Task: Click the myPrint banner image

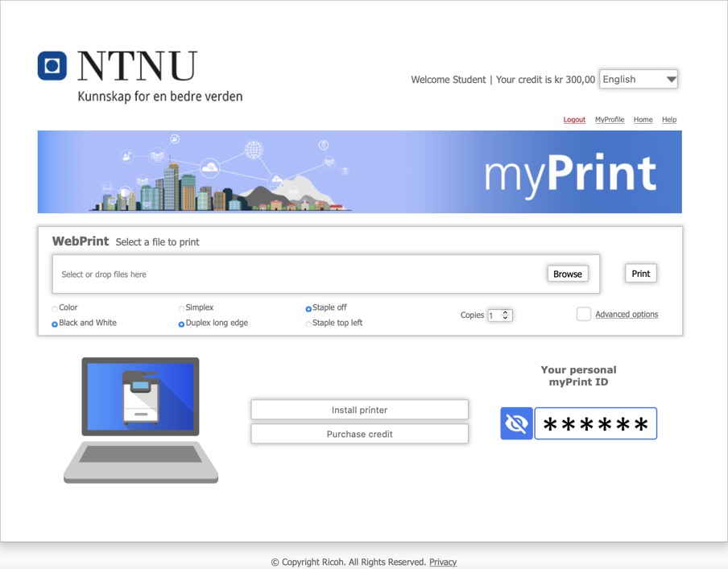Action: 360,171
